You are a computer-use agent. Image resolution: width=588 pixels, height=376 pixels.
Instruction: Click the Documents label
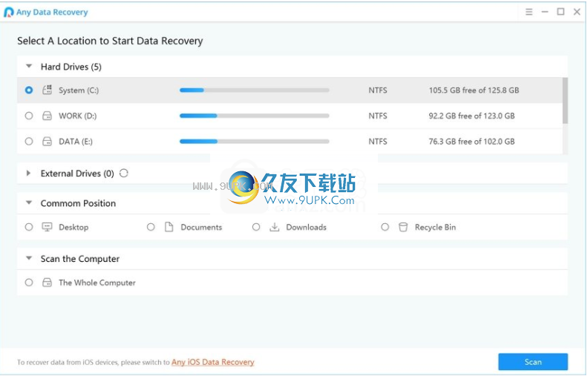[x=201, y=227]
